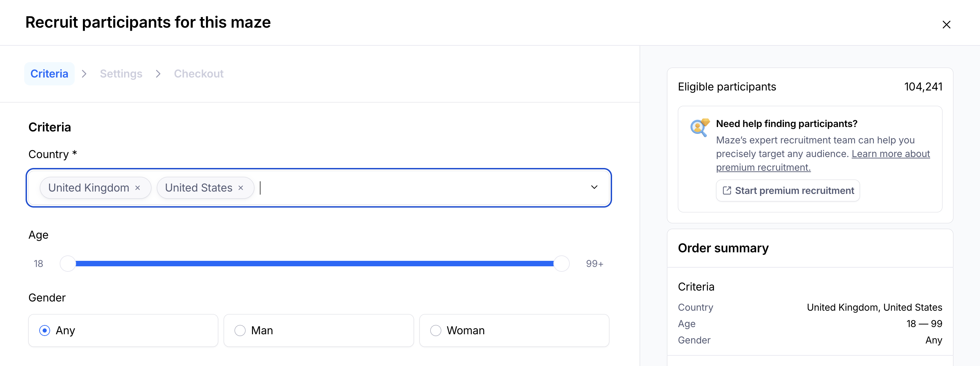Jump to the Checkout step

click(x=198, y=73)
